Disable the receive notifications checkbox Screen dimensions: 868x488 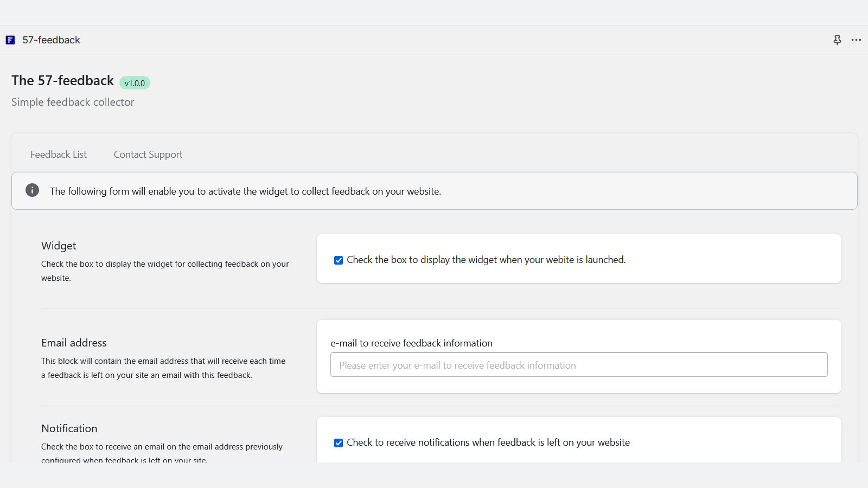click(x=339, y=443)
